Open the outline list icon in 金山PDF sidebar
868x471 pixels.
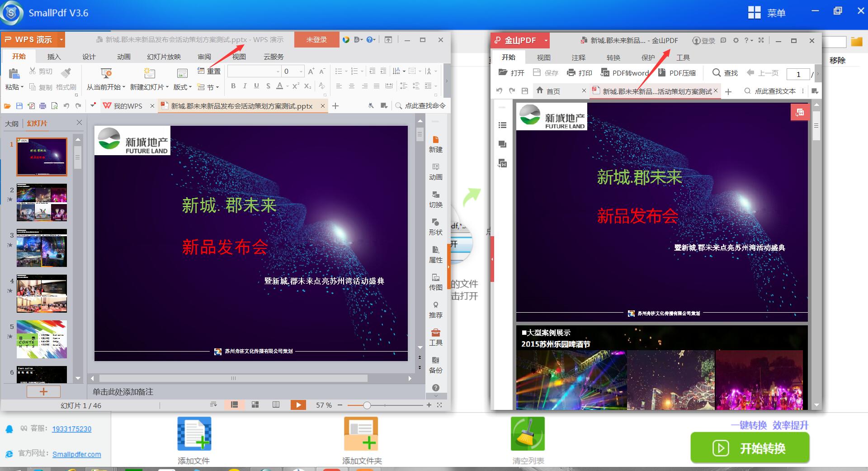pos(502,125)
